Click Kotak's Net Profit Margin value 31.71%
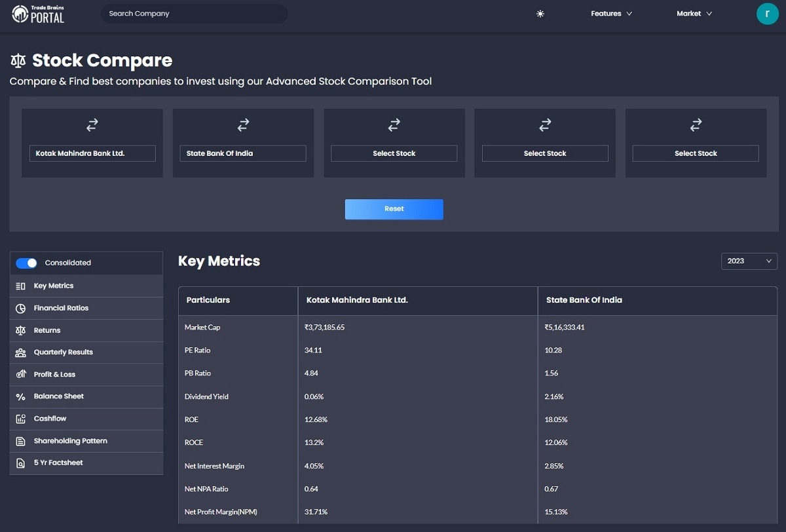 tap(316, 512)
